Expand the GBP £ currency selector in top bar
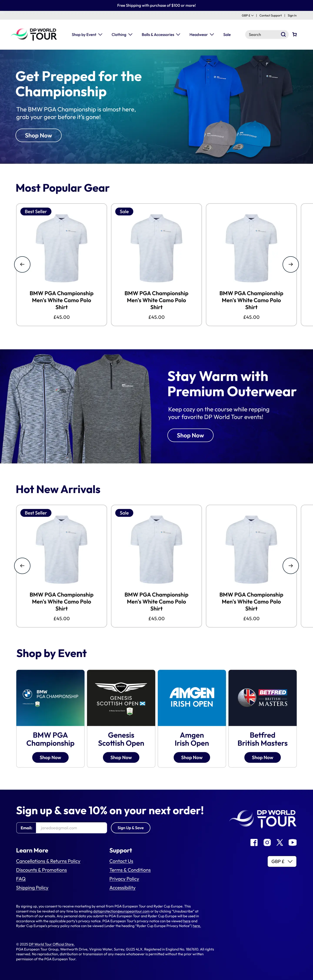The image size is (313, 980). [248, 16]
